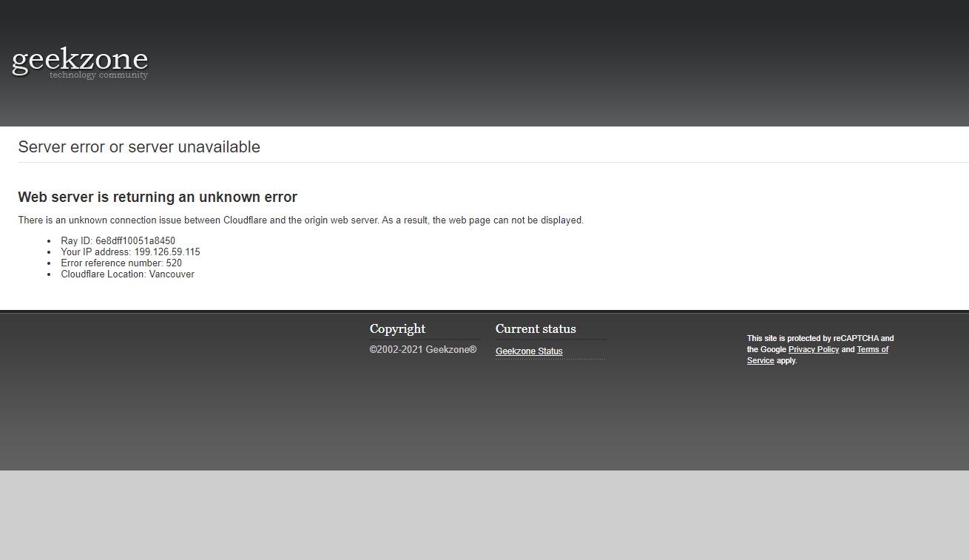Open the Google Privacy Policy link

[x=813, y=350]
